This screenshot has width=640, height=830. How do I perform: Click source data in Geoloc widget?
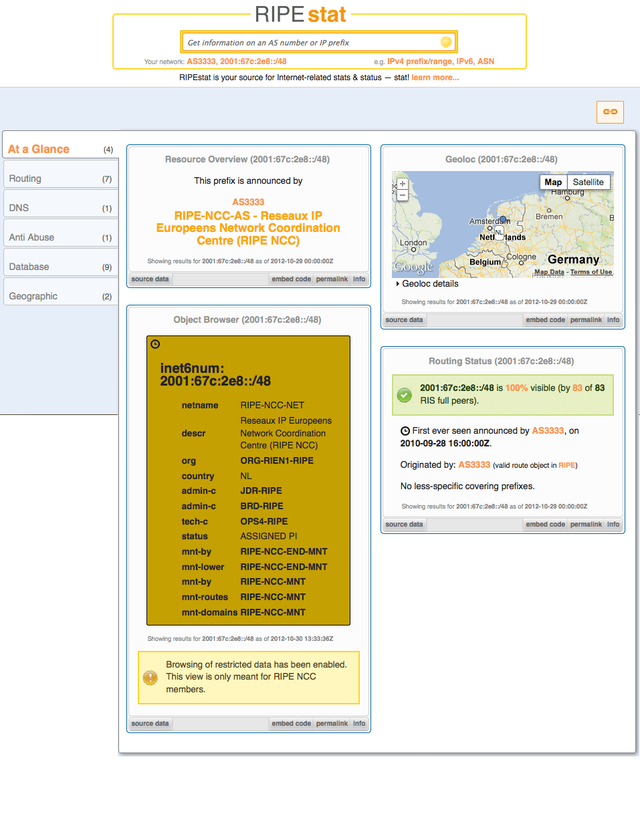click(x=404, y=320)
